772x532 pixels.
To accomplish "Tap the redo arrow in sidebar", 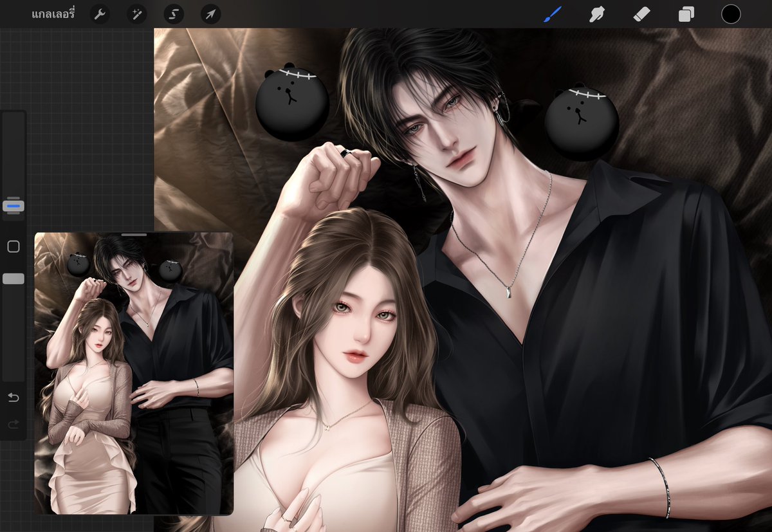I will pos(13,423).
